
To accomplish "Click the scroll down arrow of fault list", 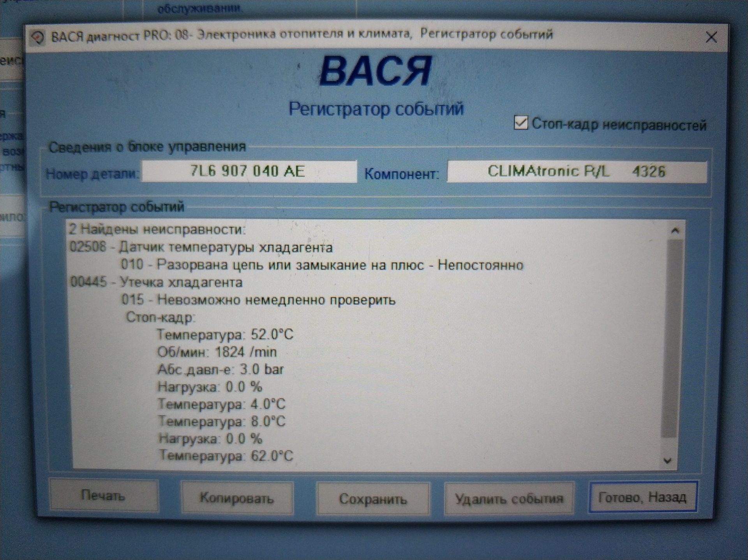I will (x=668, y=461).
